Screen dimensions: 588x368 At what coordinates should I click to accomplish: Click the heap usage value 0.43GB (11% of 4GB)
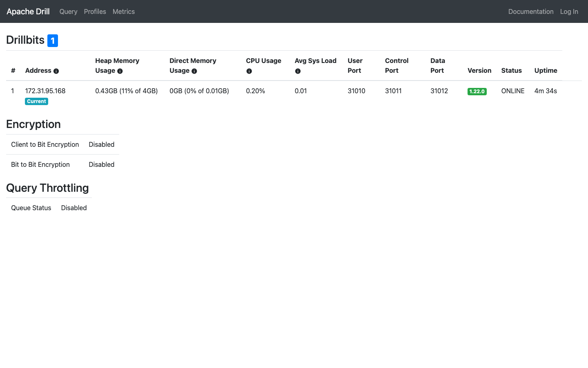click(x=127, y=91)
